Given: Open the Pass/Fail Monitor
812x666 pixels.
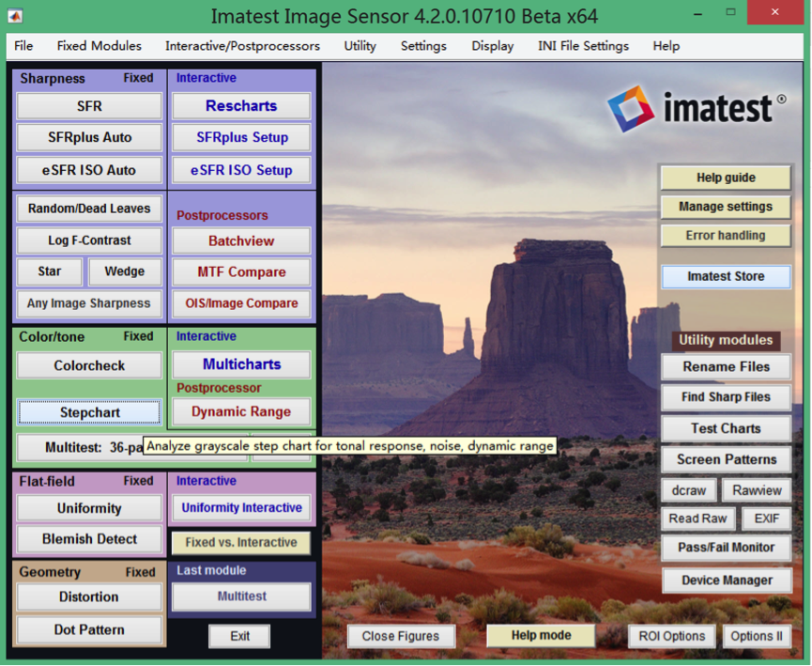Looking at the screenshot, I should pyautogui.click(x=726, y=548).
